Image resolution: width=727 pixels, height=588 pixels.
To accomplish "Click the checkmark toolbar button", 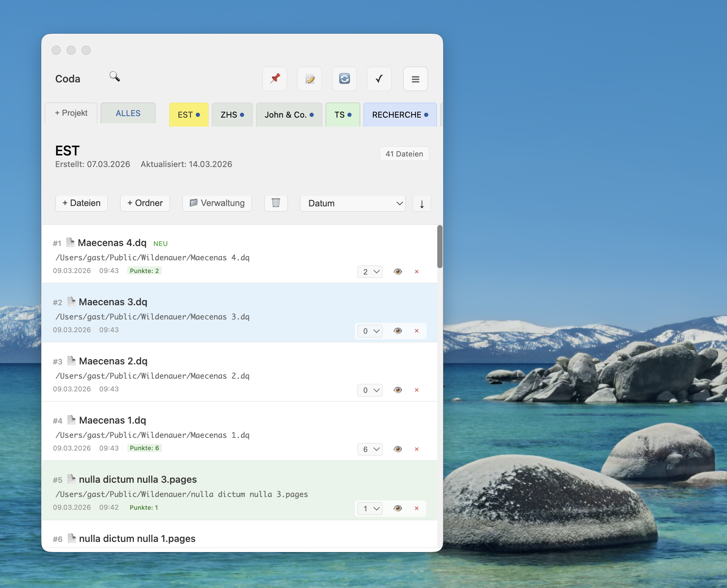I will pos(379,79).
